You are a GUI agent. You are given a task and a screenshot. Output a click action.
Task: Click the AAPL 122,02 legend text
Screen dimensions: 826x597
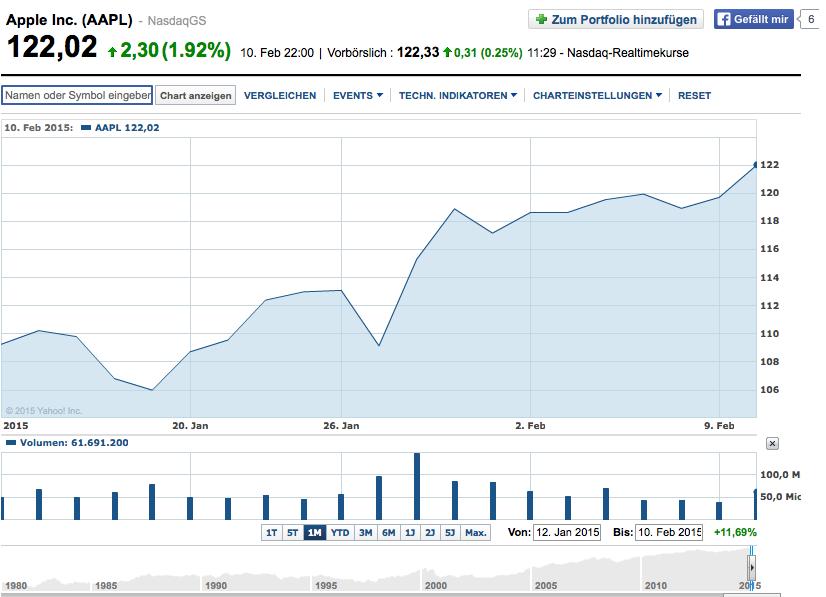[x=127, y=128]
